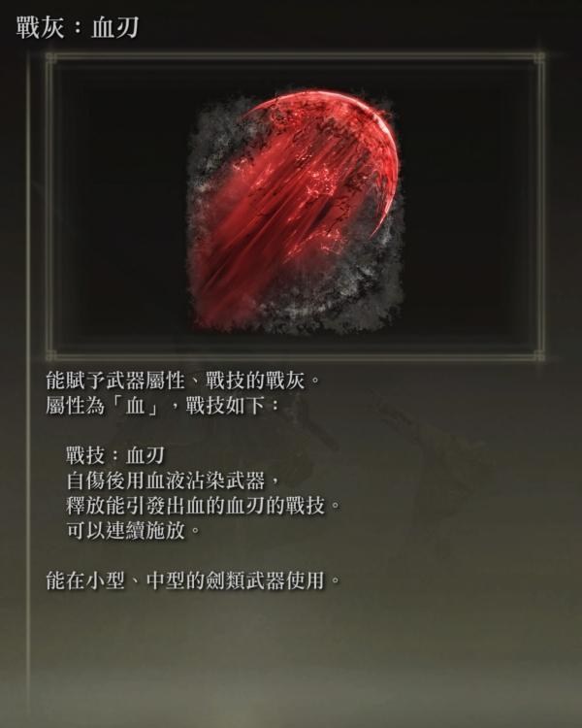Select the title 戰灰：血刃
The width and height of the screenshot is (582, 728).
click(77, 27)
